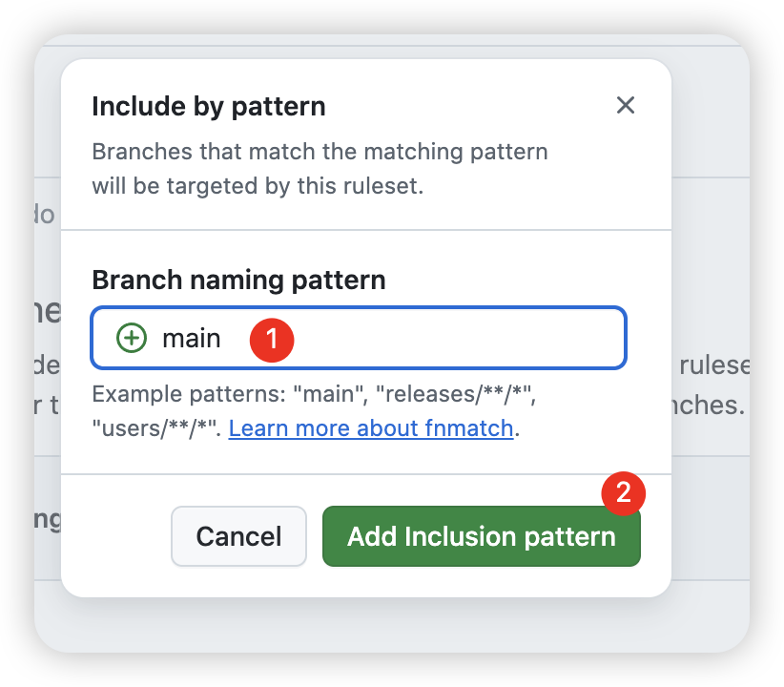784x687 pixels.
Task: Click the "main" text in the pattern field
Action: (191, 338)
